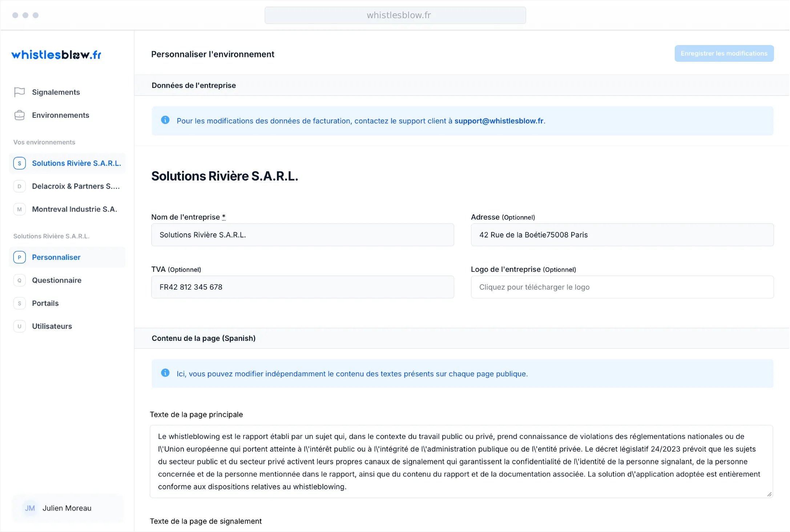Click the 'U' Utilisateurs badge icon
The height and width of the screenshot is (532, 790).
pos(19,326)
